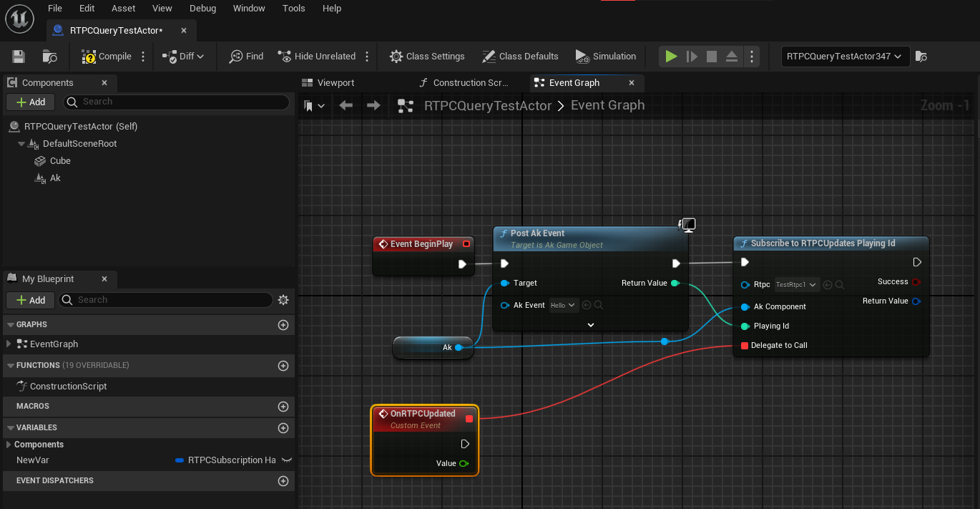Add a component with the Add button
The height and width of the screenshot is (509, 980).
tap(30, 102)
